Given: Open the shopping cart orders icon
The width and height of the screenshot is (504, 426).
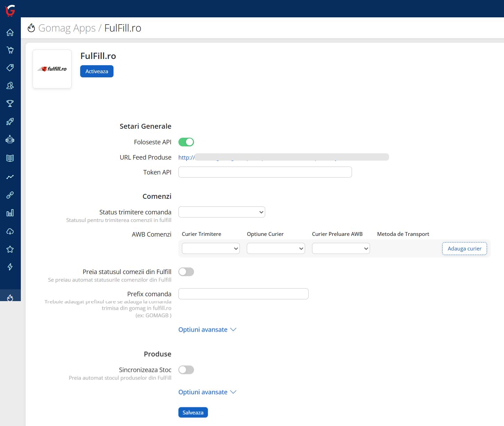Looking at the screenshot, I should (x=10, y=50).
